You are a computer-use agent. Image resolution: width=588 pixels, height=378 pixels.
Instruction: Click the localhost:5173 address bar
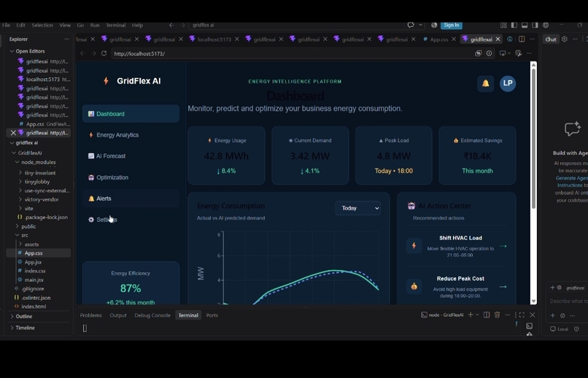293,53
